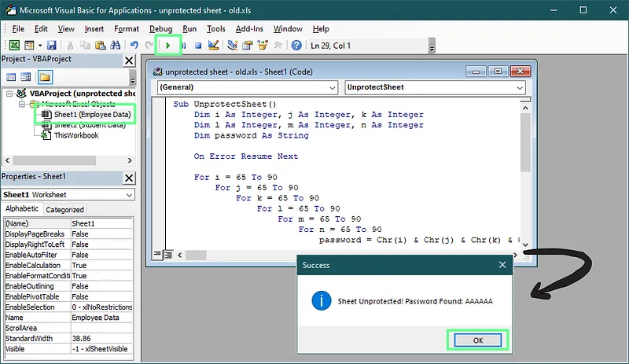Collapse the VBAProject tree node
This screenshot has width=629, height=364.
(x=9, y=94)
